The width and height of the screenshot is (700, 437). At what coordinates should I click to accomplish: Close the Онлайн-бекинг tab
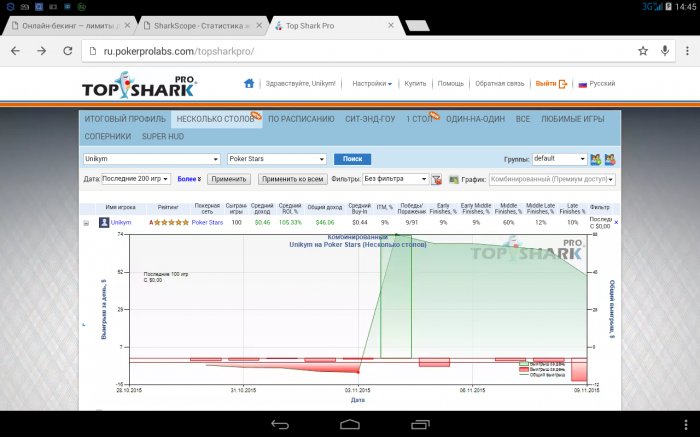click(x=127, y=26)
